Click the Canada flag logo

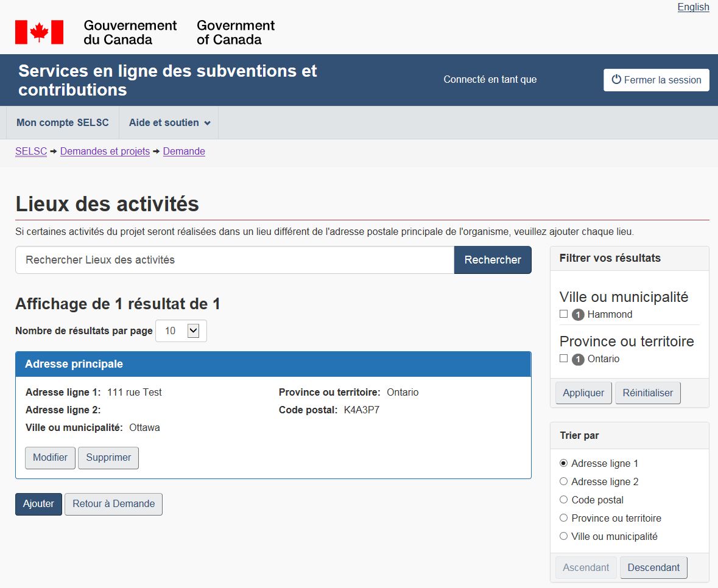pos(39,32)
